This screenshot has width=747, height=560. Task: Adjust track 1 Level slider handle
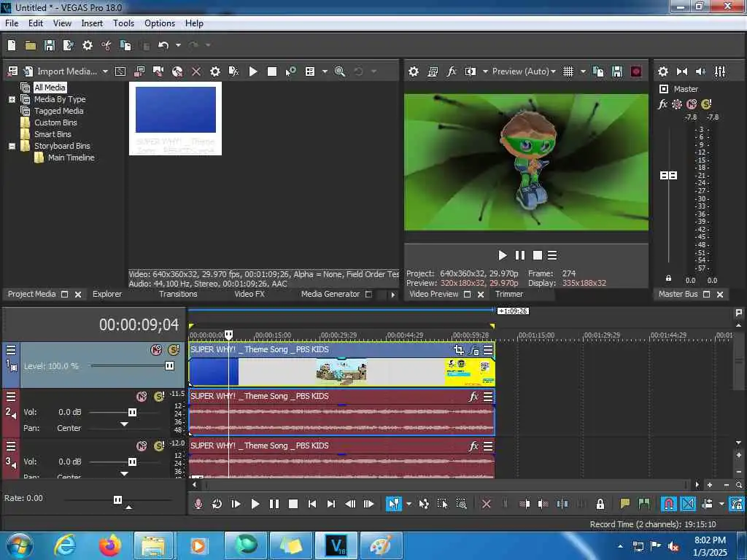[x=169, y=366]
